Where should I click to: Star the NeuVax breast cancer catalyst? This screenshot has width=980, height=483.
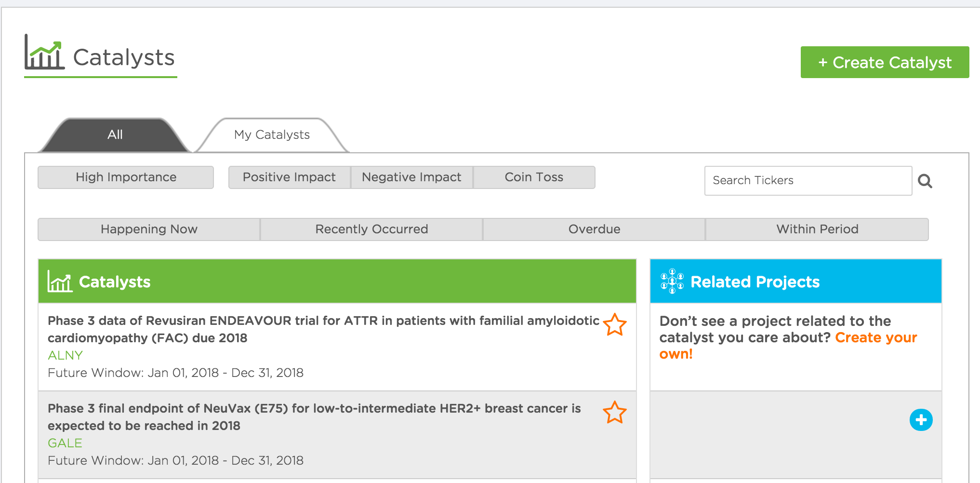pyautogui.click(x=614, y=413)
